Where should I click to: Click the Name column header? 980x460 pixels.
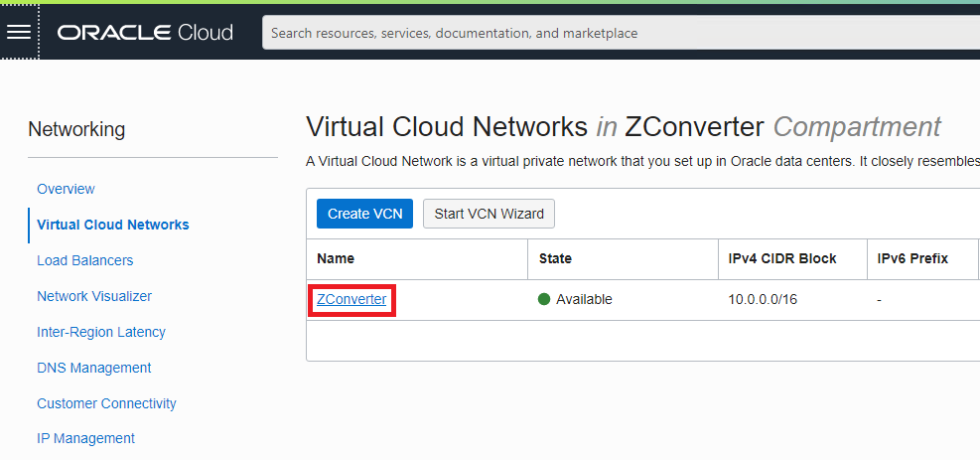click(336, 258)
